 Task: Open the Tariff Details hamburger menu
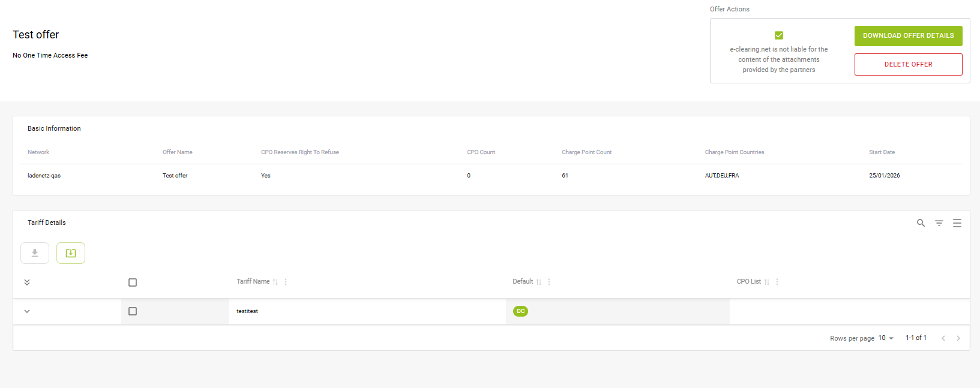957,223
